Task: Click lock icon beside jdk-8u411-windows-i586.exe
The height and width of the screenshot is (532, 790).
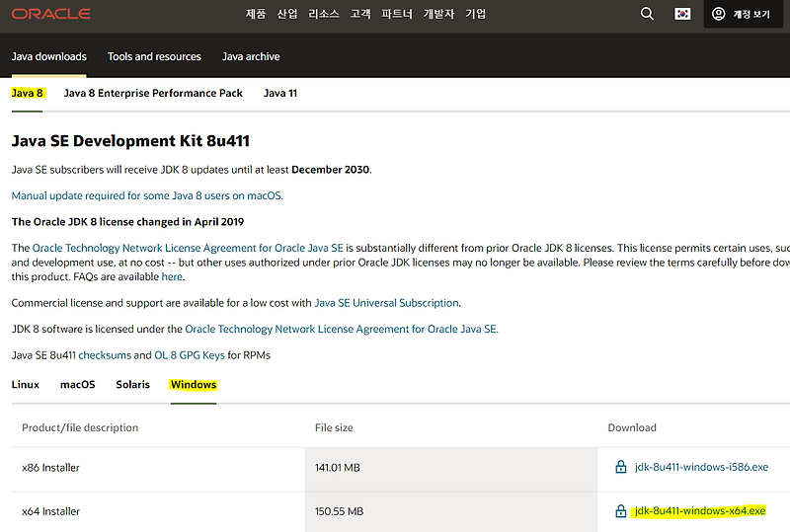Action: pos(620,467)
